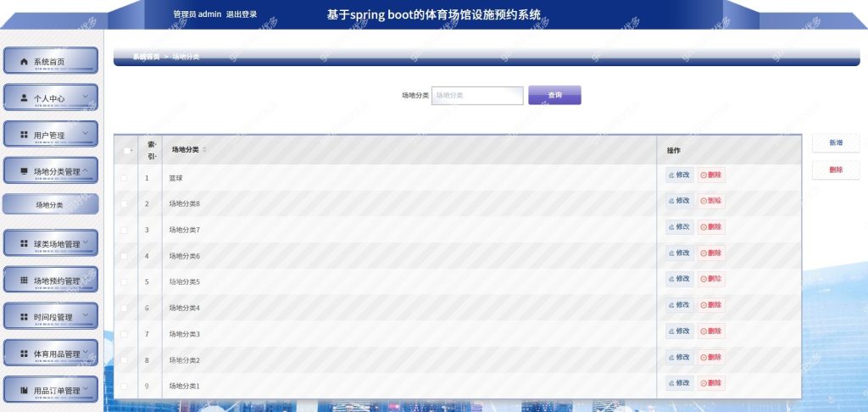The height and width of the screenshot is (412, 868).
Task: Click the delete circle icon in 场地分类6 row
Action: coord(704,253)
